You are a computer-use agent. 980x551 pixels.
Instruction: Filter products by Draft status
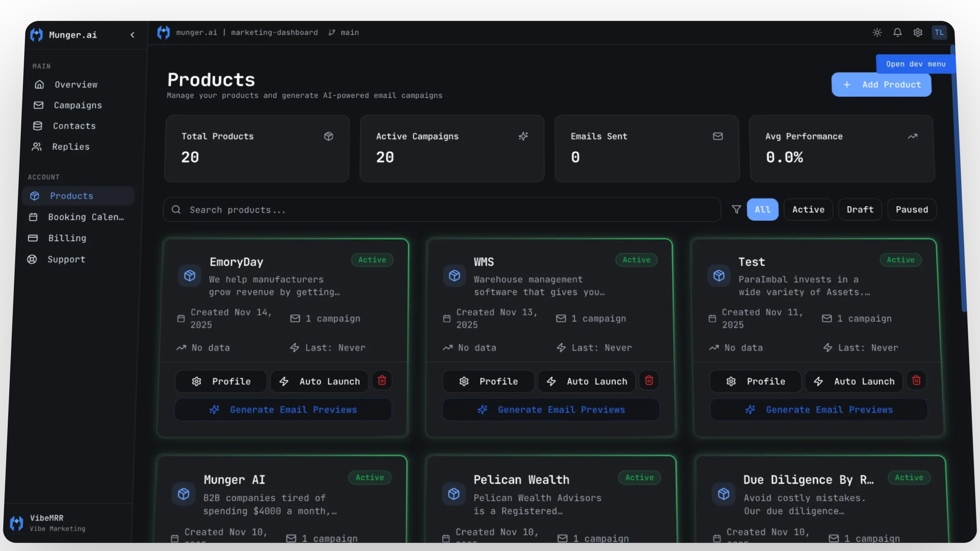coord(860,210)
